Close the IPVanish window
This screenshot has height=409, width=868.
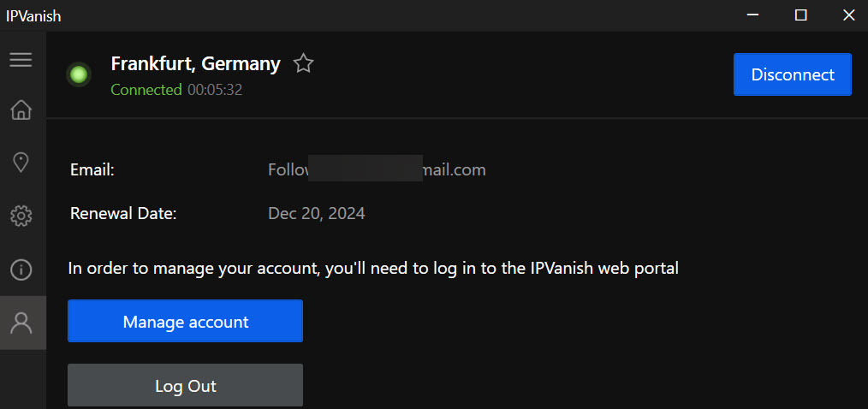tap(847, 15)
